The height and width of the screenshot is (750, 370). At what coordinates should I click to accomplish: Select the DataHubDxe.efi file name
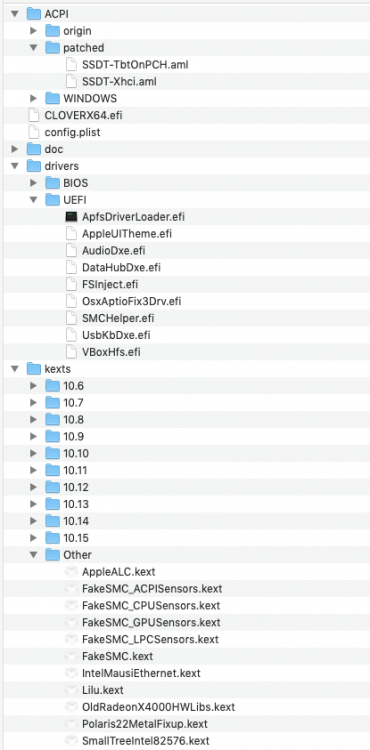coord(121,267)
